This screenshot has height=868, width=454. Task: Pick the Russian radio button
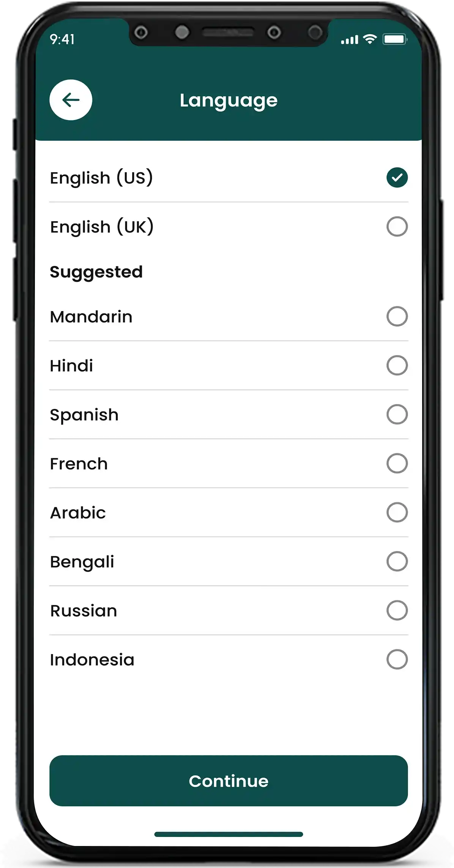(397, 610)
